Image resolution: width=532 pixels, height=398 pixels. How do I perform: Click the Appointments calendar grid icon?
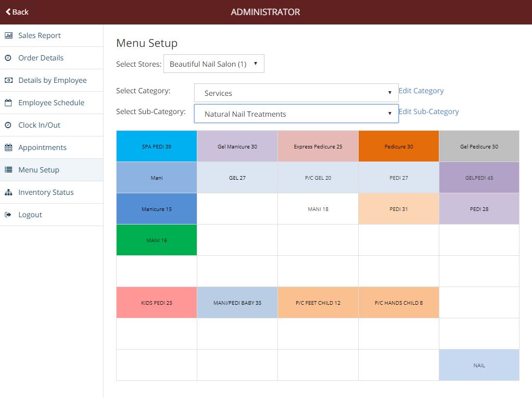8,147
